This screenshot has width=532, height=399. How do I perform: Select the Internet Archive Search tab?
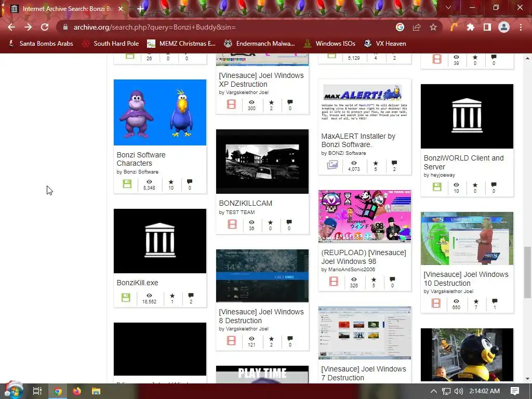pos(67,9)
